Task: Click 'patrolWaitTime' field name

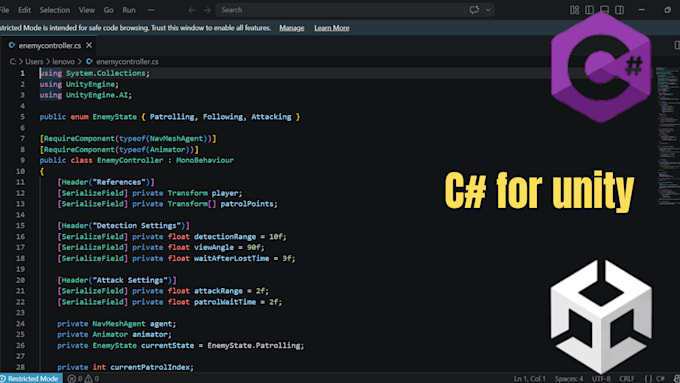Action: point(225,302)
